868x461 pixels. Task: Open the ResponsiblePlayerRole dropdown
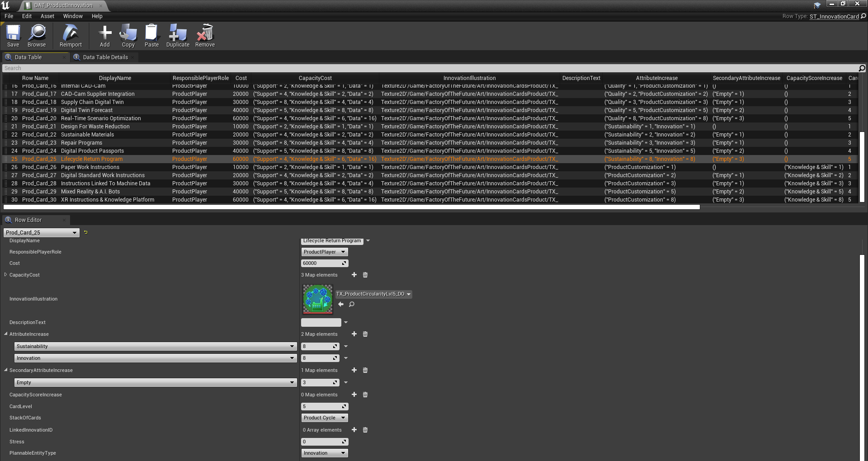pyautogui.click(x=324, y=252)
